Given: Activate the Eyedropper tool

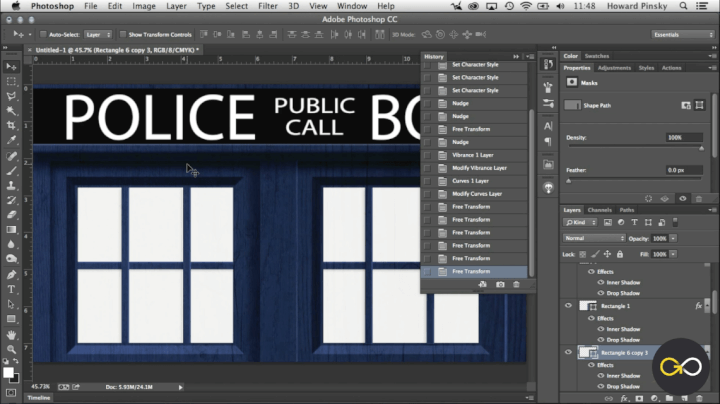Looking at the screenshot, I should [x=11, y=140].
